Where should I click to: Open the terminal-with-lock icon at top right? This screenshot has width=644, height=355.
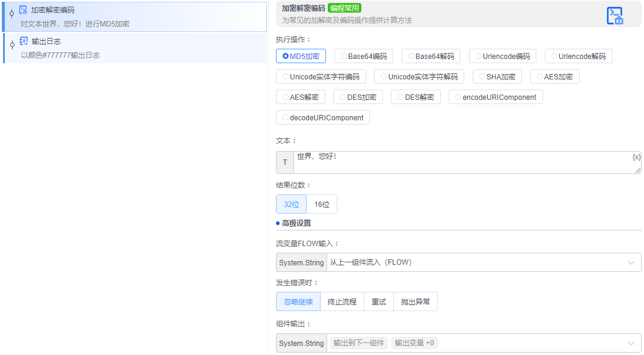tap(616, 16)
